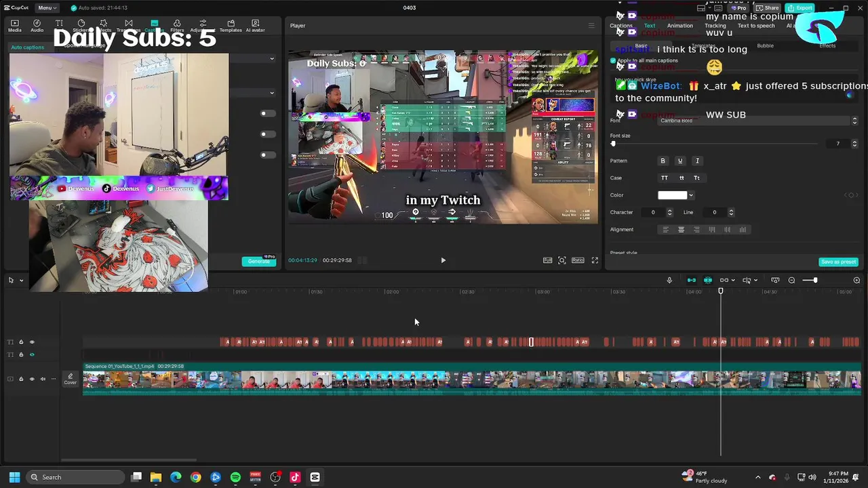The width and height of the screenshot is (868, 488).
Task: Open the preview axis dropdown arrow
Action: [755, 280]
